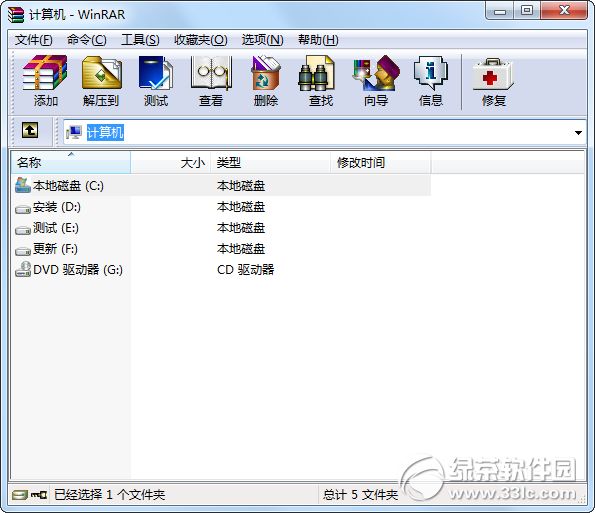
Task: Click the key icon in status bar
Action: coord(39,495)
